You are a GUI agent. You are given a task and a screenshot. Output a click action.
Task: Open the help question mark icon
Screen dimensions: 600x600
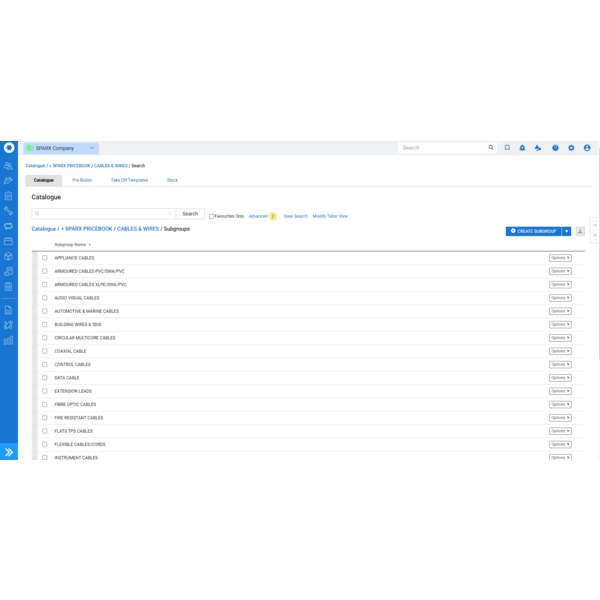555,148
